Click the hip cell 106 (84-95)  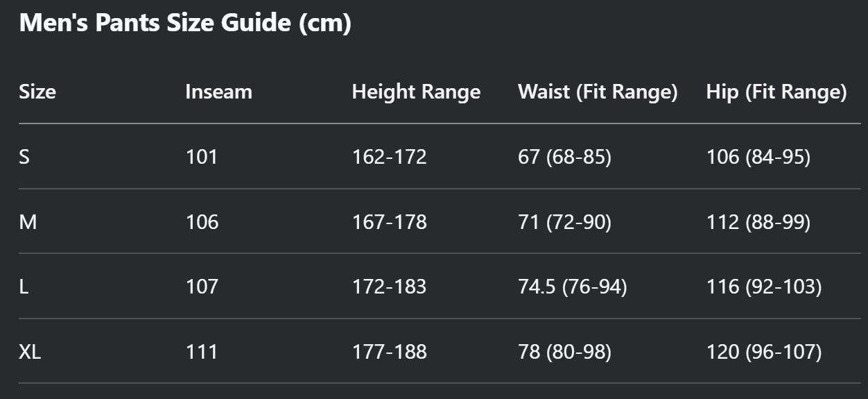758,157
